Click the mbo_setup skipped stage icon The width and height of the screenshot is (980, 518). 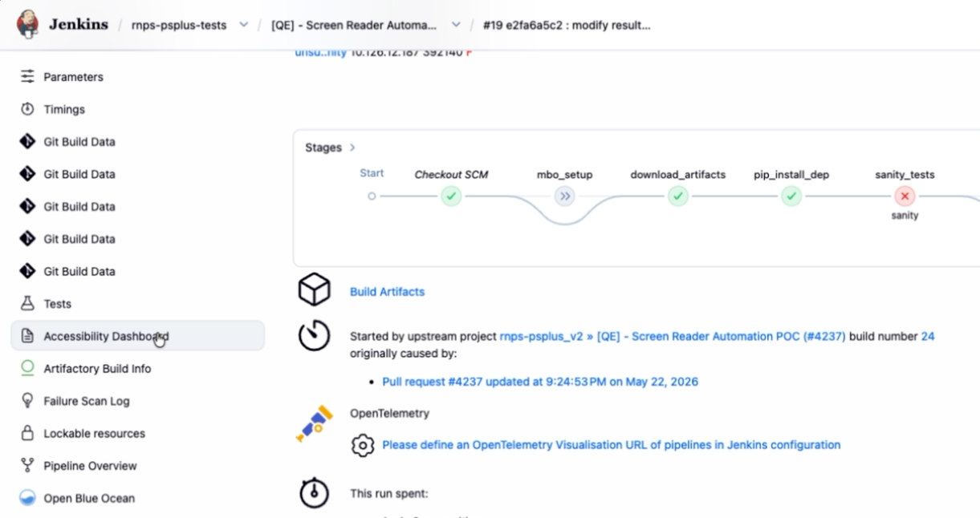coord(565,196)
